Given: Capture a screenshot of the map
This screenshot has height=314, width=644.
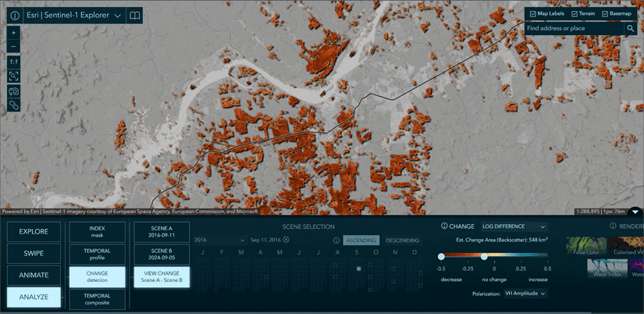Looking at the screenshot, I should tap(13, 91).
